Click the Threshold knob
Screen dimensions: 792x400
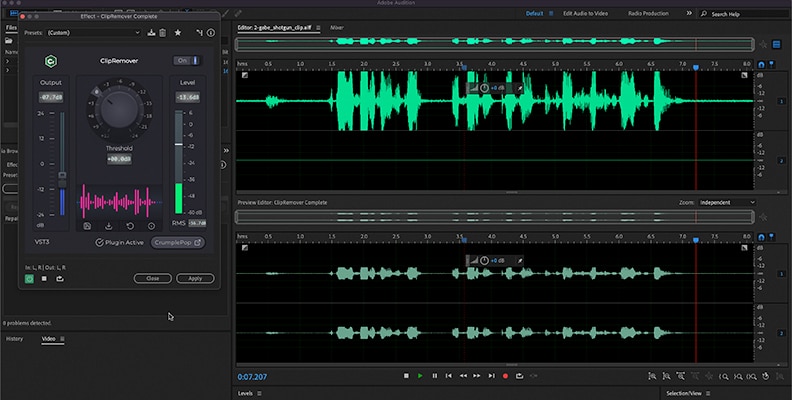(x=119, y=109)
